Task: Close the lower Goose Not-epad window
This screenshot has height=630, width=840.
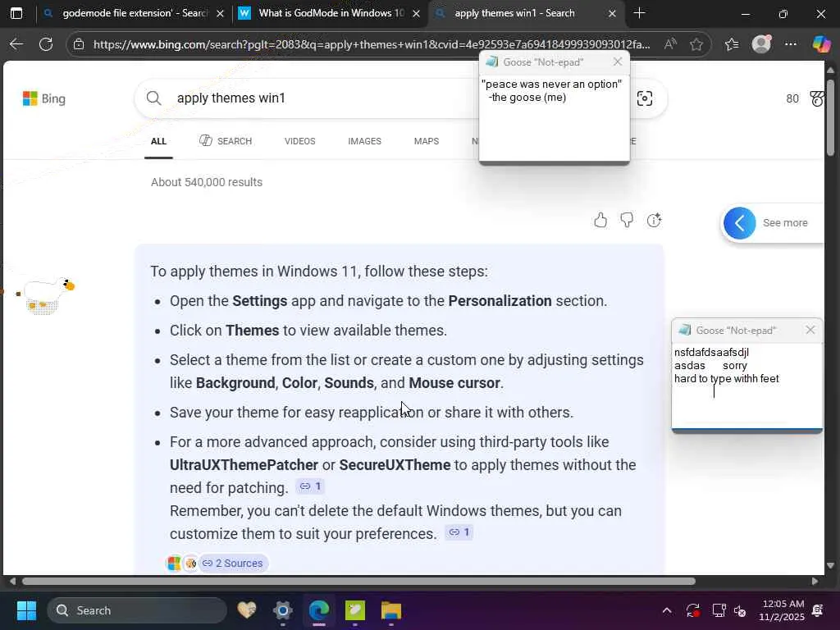Action: click(810, 330)
